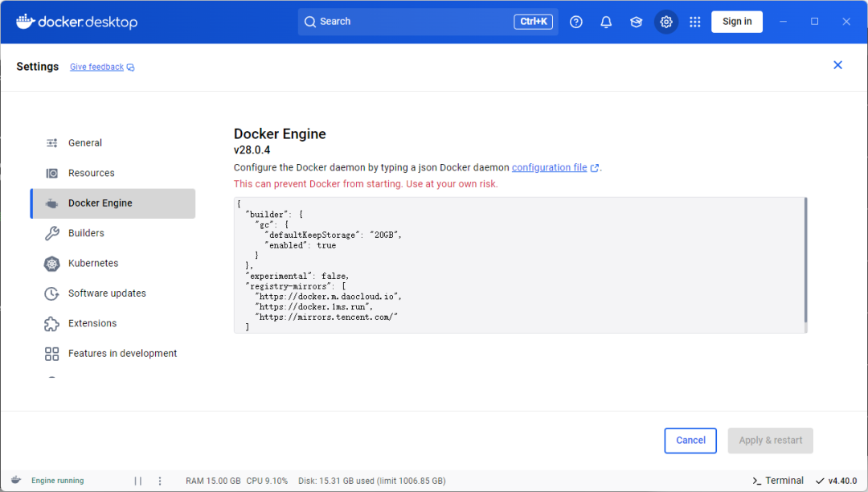Select the Builders settings tab
This screenshot has height=492, width=868.
[x=113, y=233]
